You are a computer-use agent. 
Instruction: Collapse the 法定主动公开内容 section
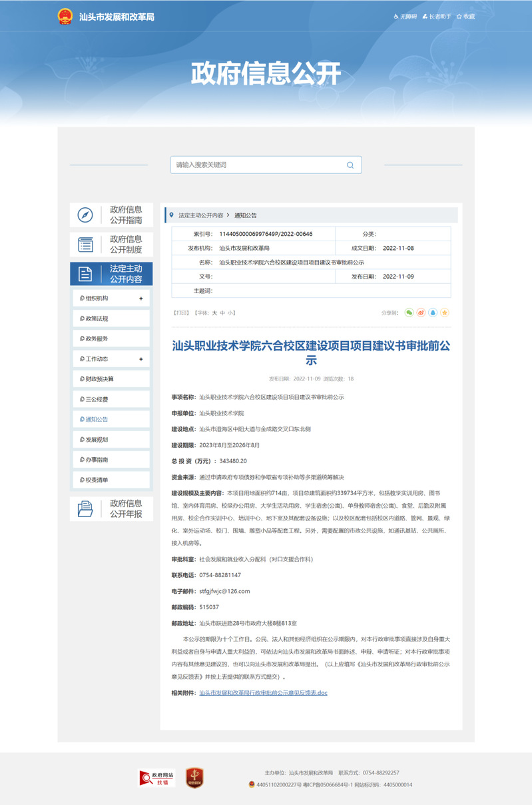[111, 274]
